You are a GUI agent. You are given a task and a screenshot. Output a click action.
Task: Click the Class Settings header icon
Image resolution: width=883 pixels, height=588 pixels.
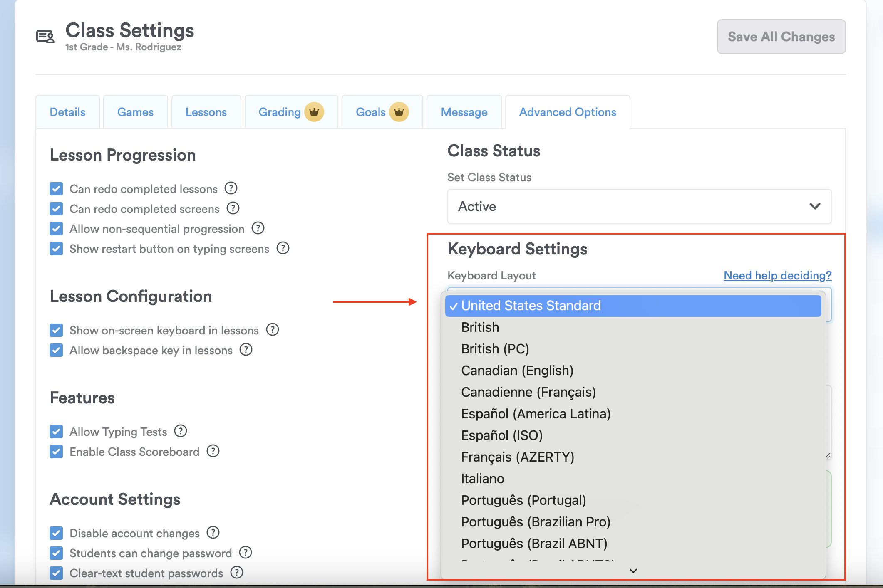(x=45, y=37)
